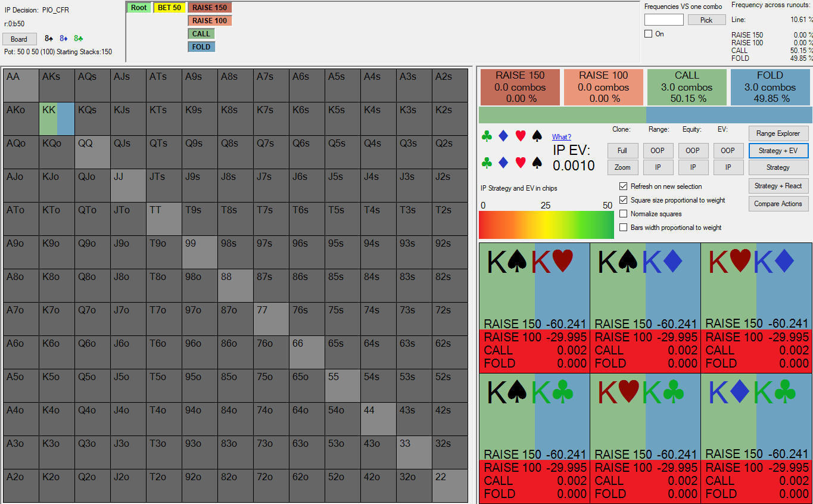This screenshot has width=813, height=504.
Task: Open the K♦K♣ combo card
Action: (x=756, y=438)
